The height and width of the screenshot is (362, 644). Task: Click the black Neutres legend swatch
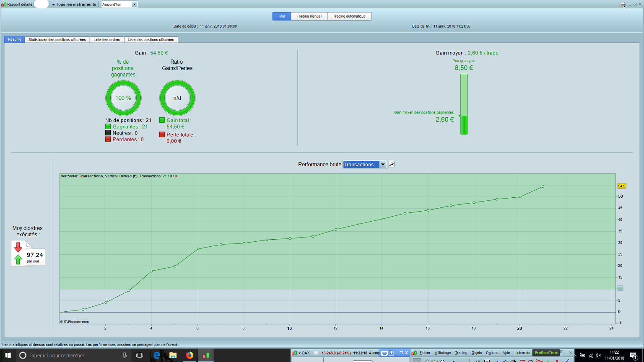pyautogui.click(x=108, y=133)
